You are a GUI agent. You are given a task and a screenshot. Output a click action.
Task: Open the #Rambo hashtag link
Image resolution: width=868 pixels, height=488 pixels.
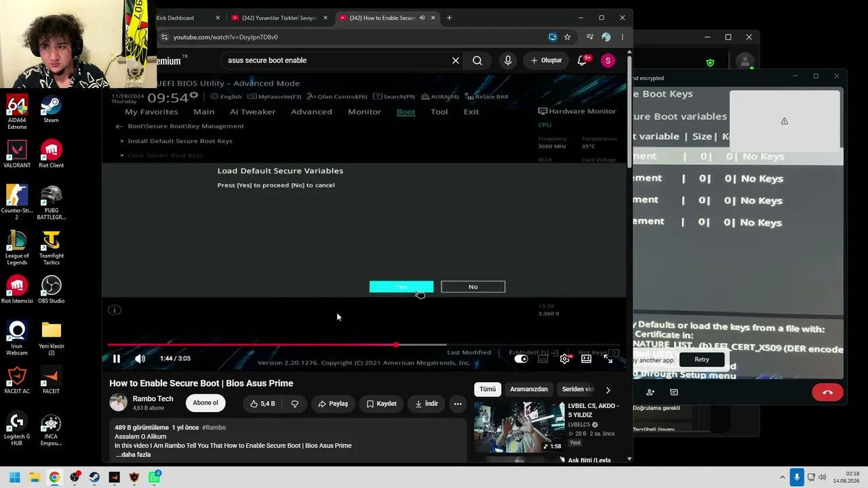(x=214, y=428)
